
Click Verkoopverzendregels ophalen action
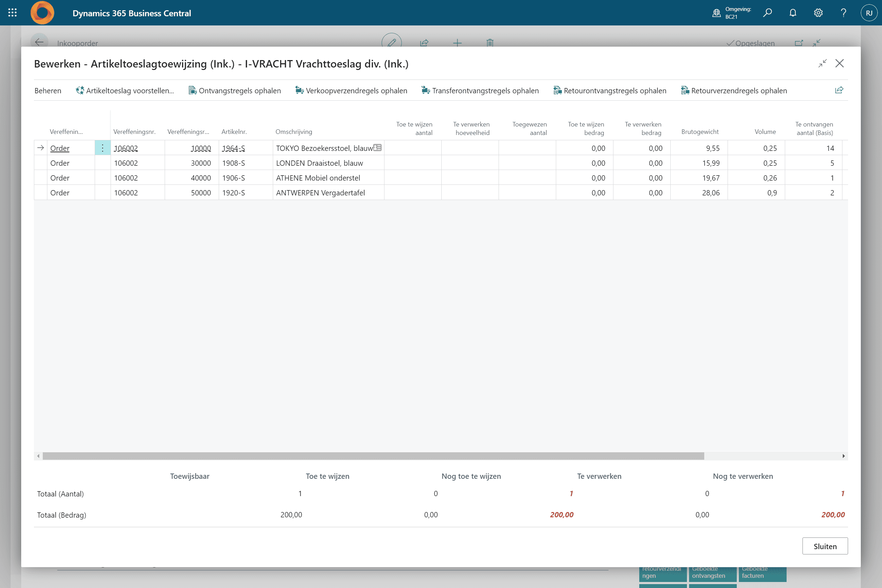click(351, 90)
